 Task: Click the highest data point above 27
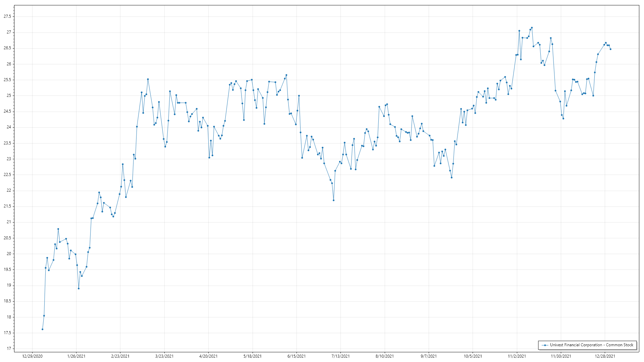(x=532, y=28)
